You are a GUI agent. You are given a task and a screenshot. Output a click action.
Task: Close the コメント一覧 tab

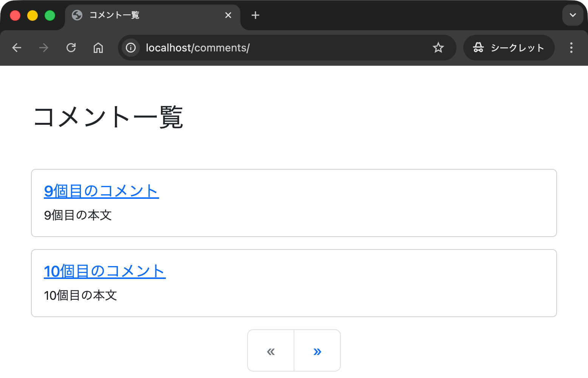coord(228,15)
